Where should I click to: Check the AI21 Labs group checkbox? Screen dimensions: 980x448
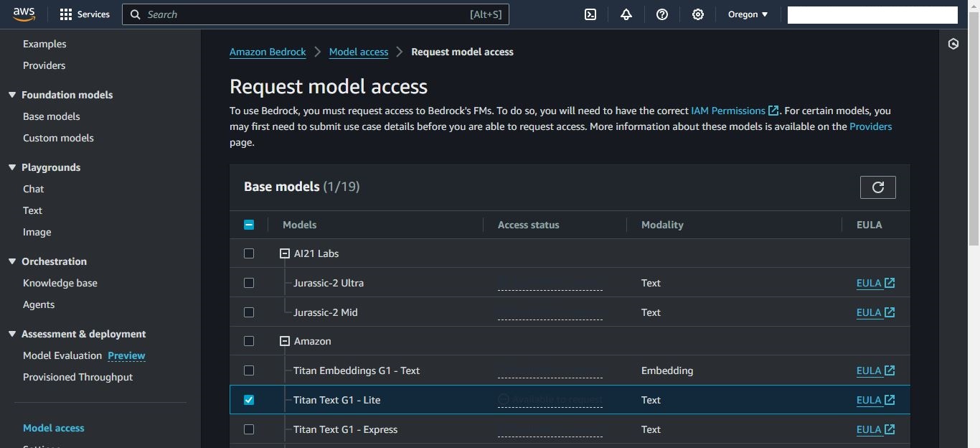pyautogui.click(x=249, y=253)
